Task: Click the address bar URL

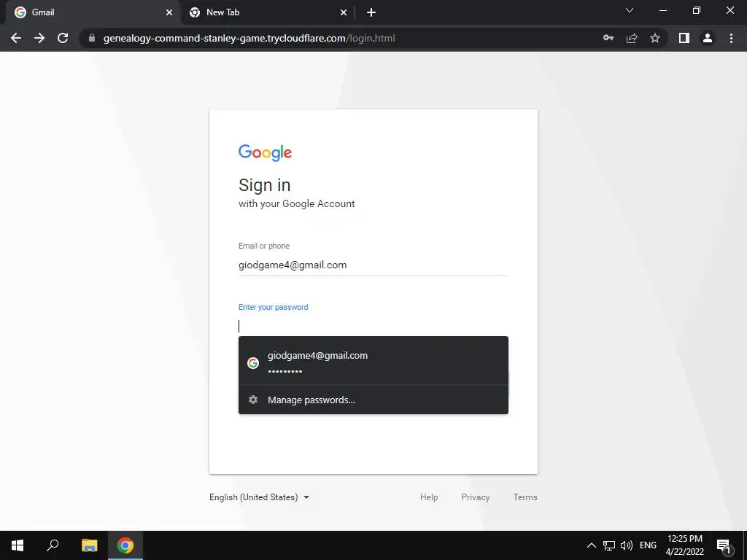Action: pos(249,38)
